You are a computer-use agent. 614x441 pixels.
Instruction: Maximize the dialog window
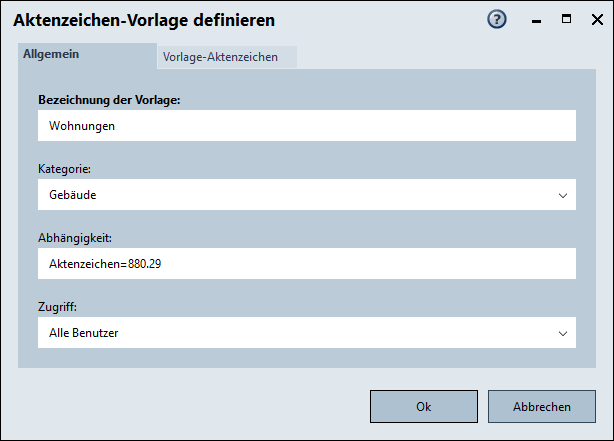point(566,19)
